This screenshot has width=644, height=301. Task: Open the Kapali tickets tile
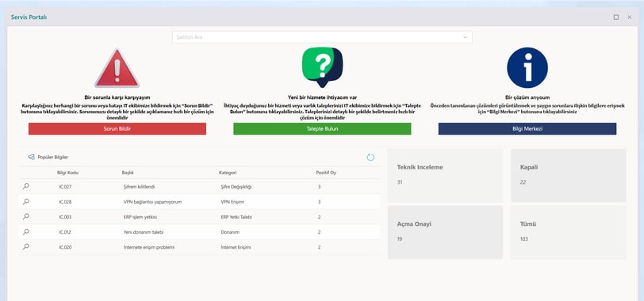point(569,176)
